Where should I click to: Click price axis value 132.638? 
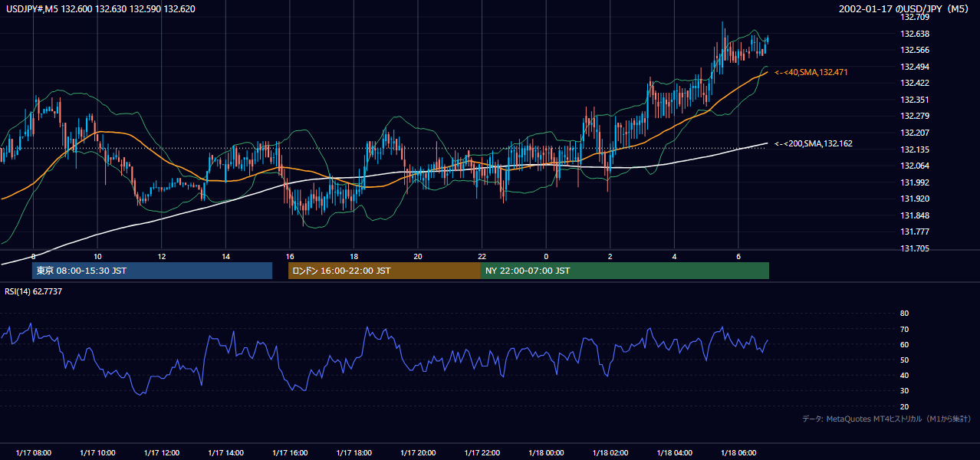tap(915, 34)
